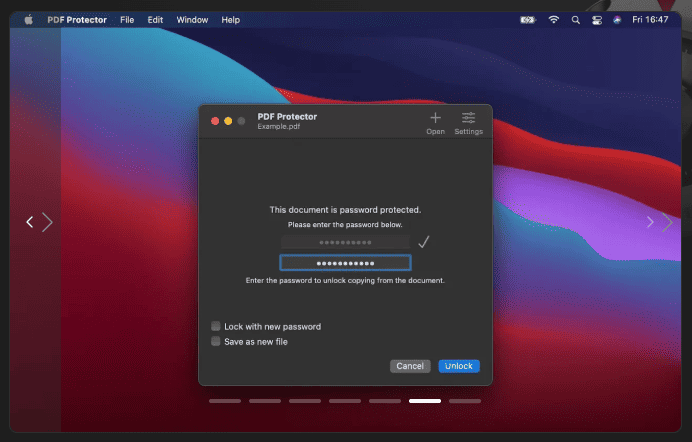Click the small right chevron near the right edge

click(650, 222)
